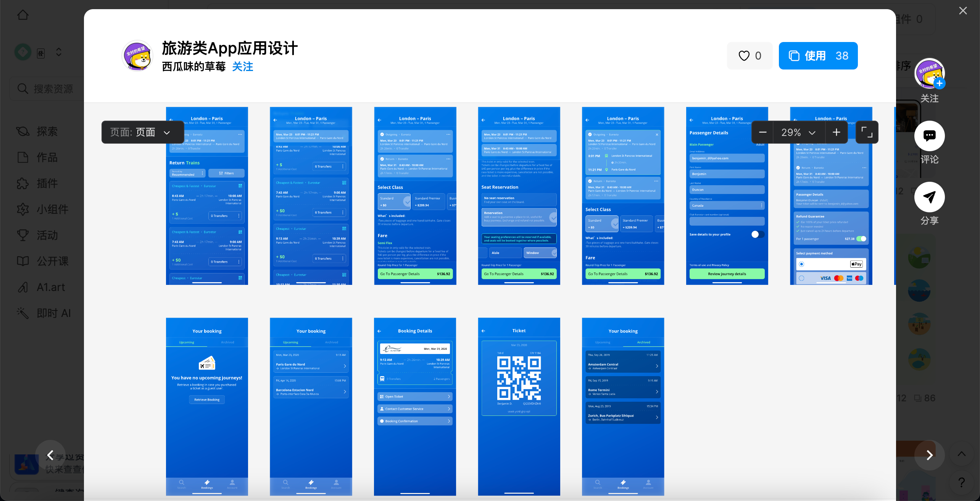Open the Recommended sort dropdown

pyautogui.click(x=187, y=173)
